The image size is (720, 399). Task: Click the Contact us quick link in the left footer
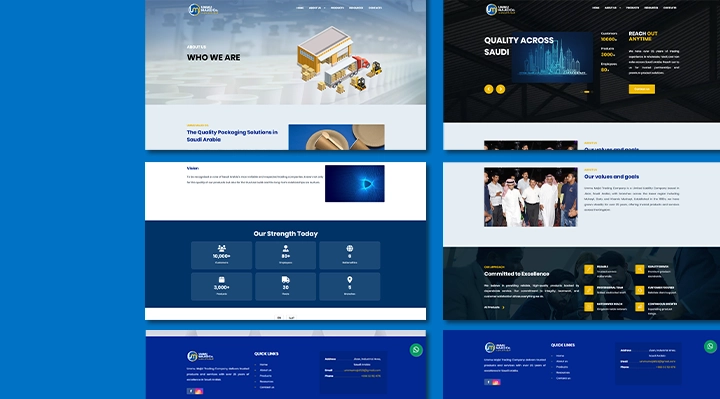point(267,387)
